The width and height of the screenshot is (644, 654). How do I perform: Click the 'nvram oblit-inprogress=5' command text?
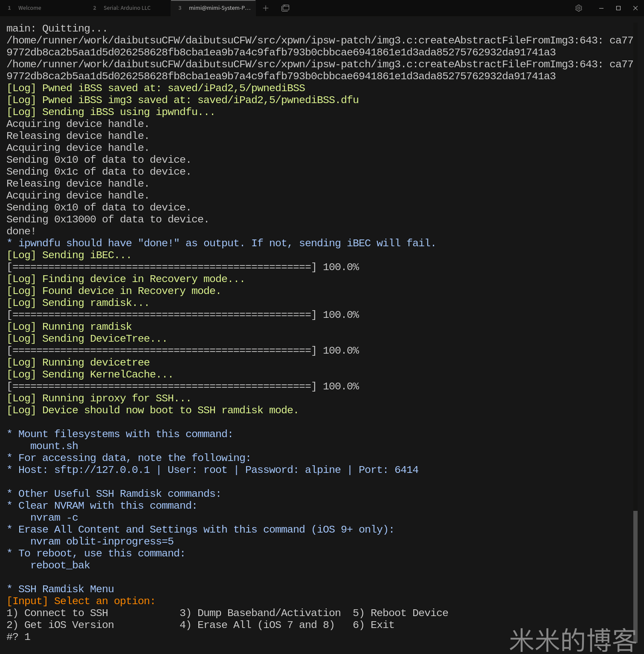pyautogui.click(x=102, y=542)
